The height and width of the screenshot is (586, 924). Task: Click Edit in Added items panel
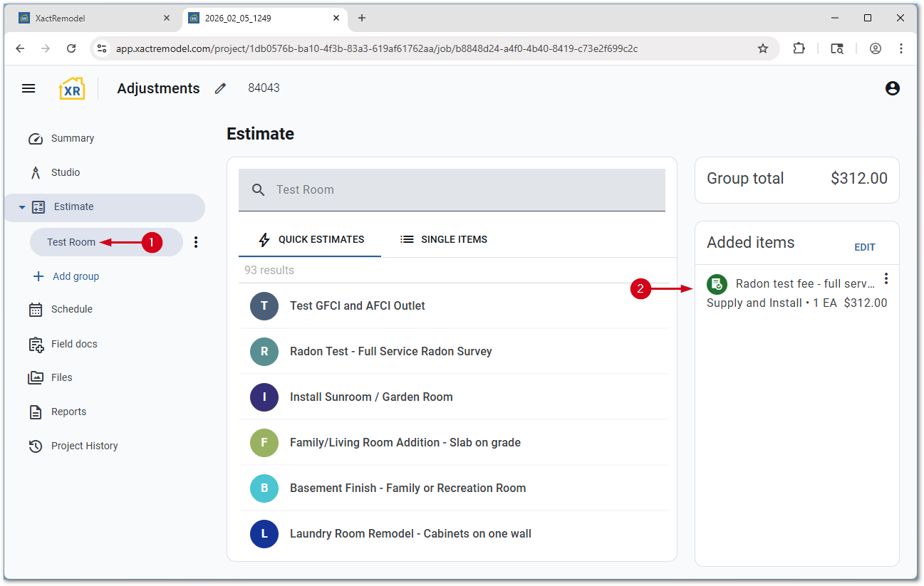tap(864, 247)
